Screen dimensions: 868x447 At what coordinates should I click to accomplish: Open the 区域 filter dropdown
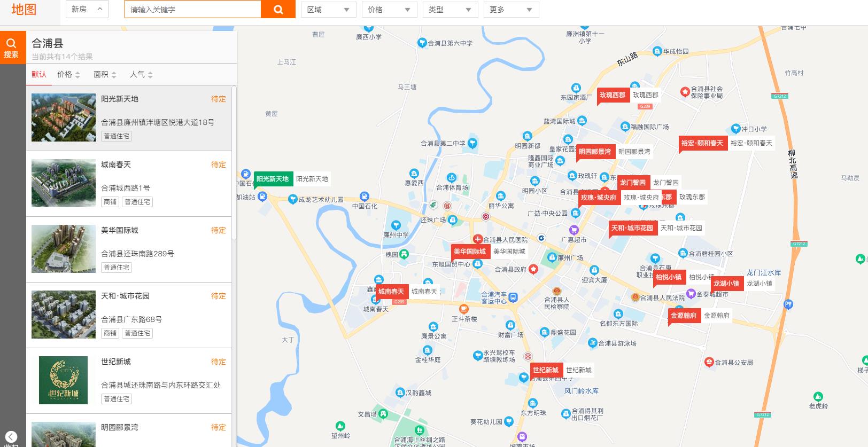[x=328, y=10]
